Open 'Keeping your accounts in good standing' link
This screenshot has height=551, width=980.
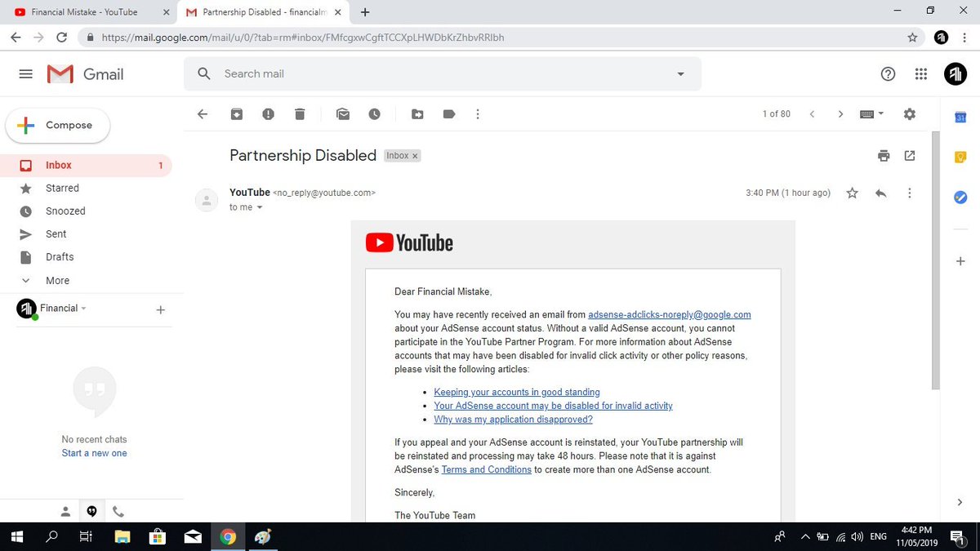[517, 392]
